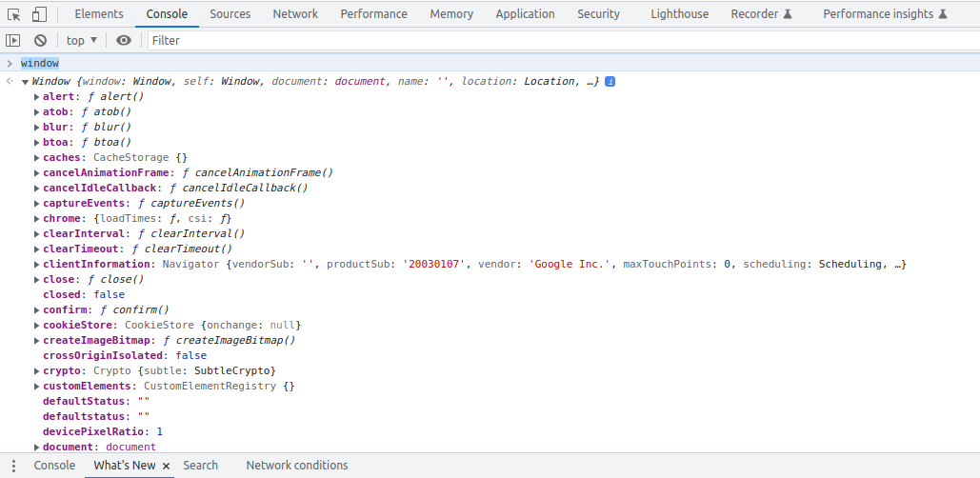Click the '20030107' productSub value
This screenshot has height=478, width=980.
coord(434,265)
